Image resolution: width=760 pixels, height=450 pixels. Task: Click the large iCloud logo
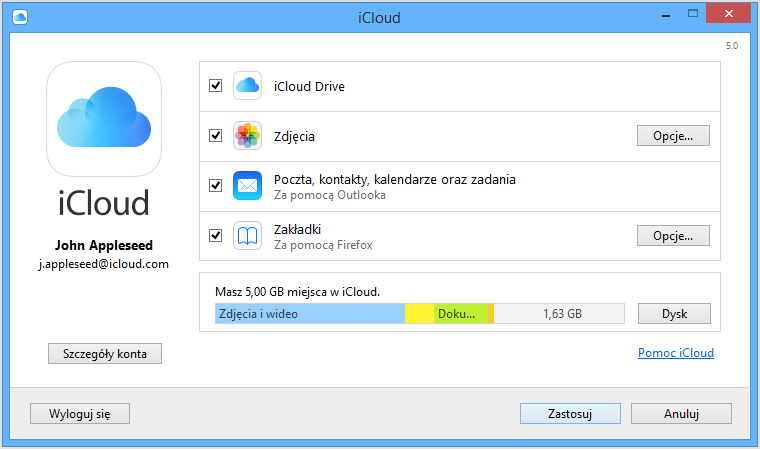tap(104, 119)
